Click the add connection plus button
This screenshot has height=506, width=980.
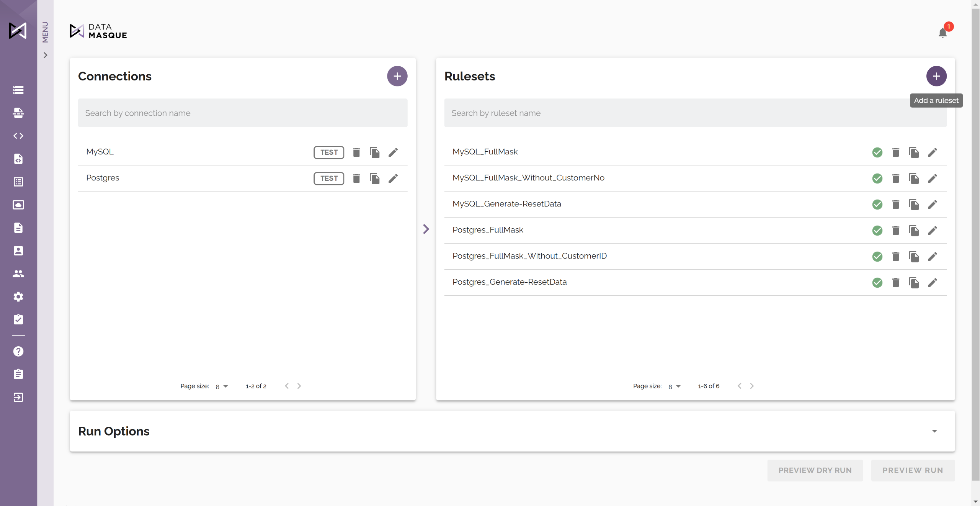(397, 76)
